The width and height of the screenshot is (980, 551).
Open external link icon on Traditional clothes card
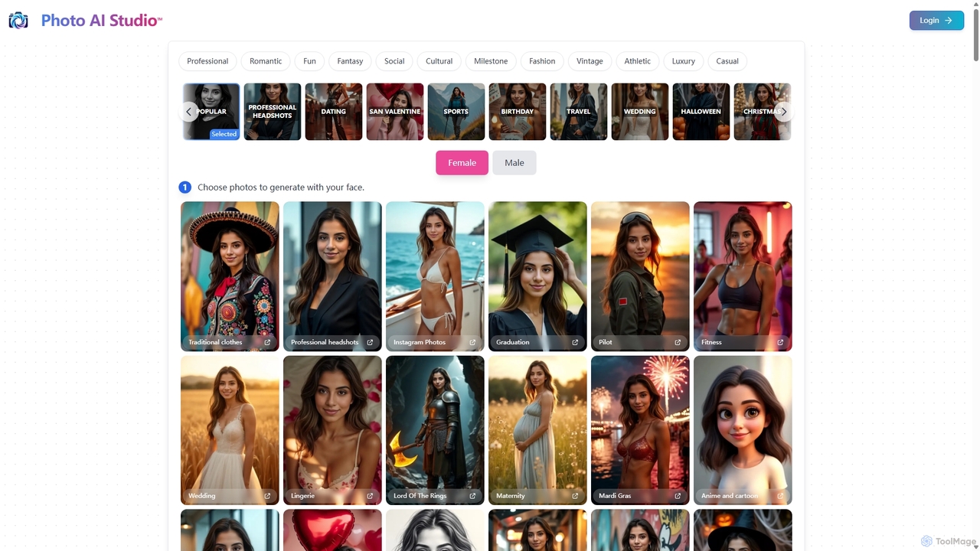tap(267, 342)
